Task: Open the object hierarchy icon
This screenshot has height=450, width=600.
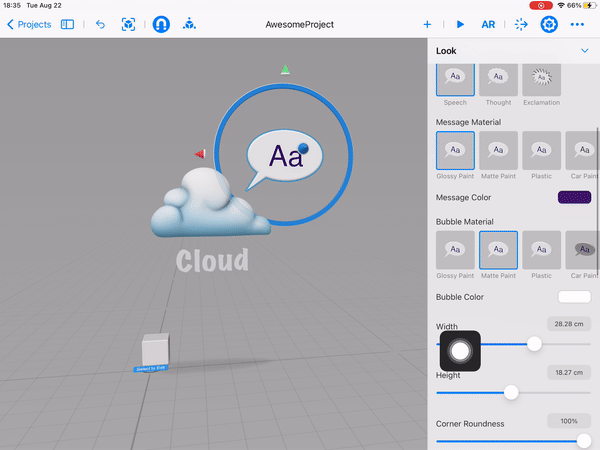Action: (189, 24)
